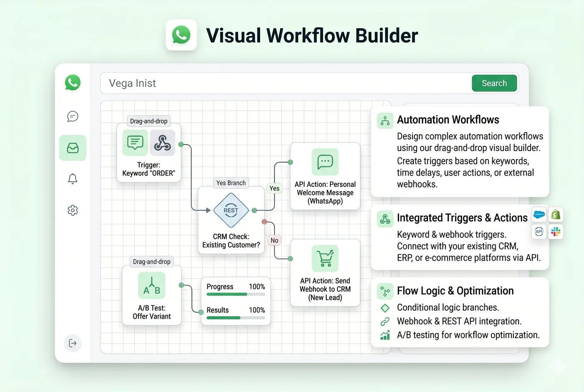
Task: Click the Integrated Triggers & Actions heading icon
Action: (385, 219)
